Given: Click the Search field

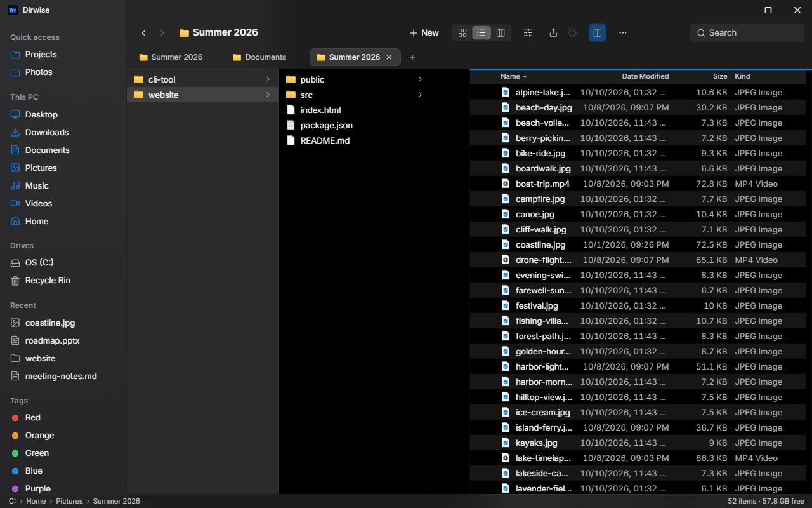Looking at the screenshot, I should 747,33.
